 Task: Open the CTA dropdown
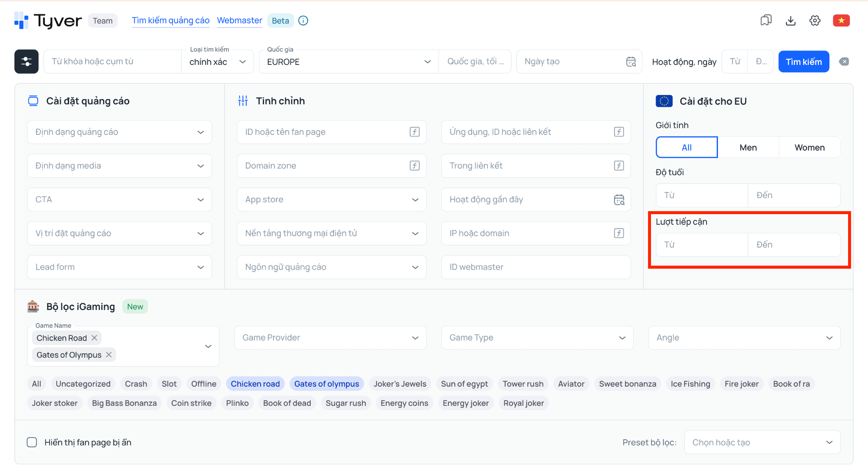[120, 199]
